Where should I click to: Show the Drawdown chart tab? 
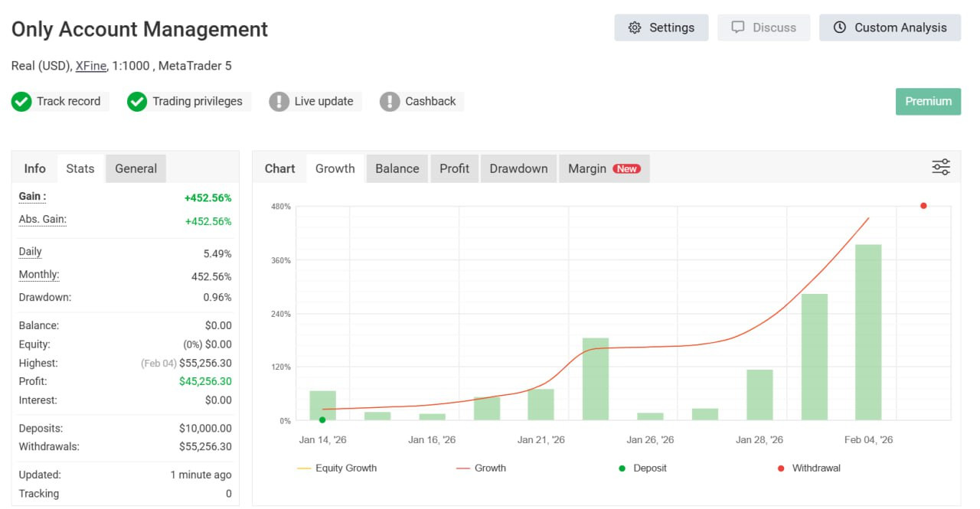point(518,168)
